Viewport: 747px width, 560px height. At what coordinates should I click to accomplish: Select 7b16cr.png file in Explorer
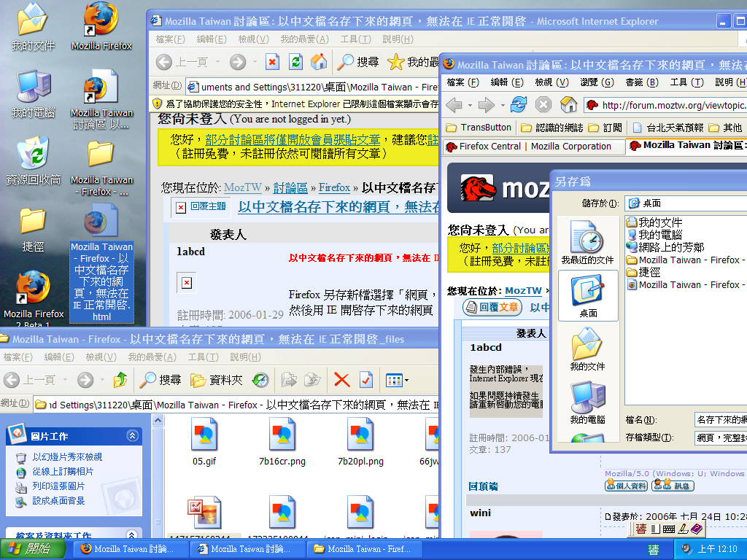282,441
